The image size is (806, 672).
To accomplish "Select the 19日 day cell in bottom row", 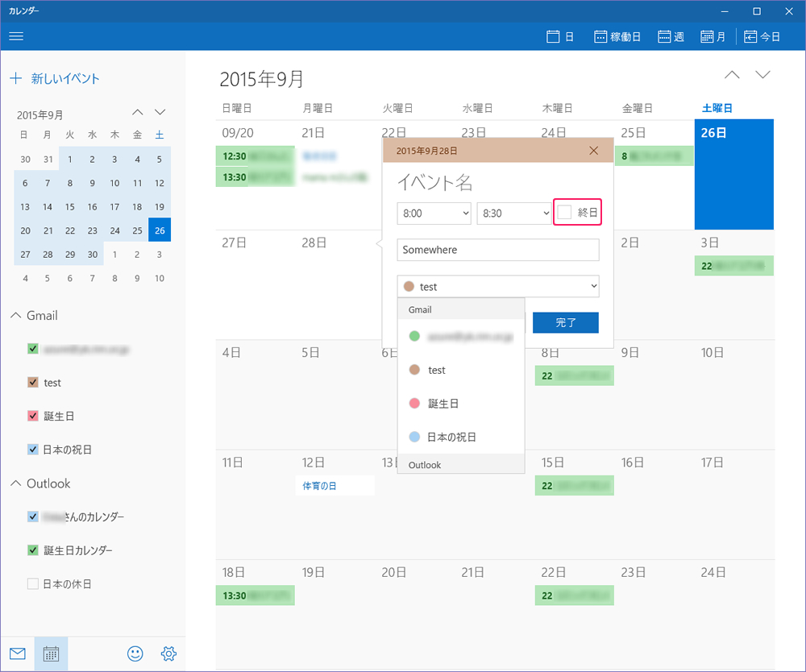I will click(335, 615).
